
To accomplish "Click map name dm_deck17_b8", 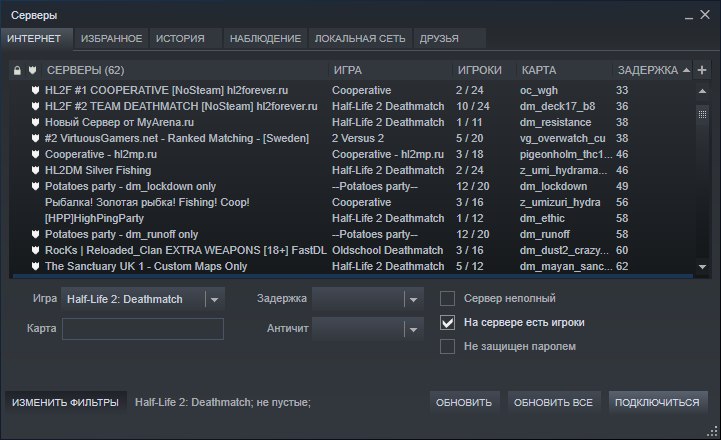I will (557, 106).
